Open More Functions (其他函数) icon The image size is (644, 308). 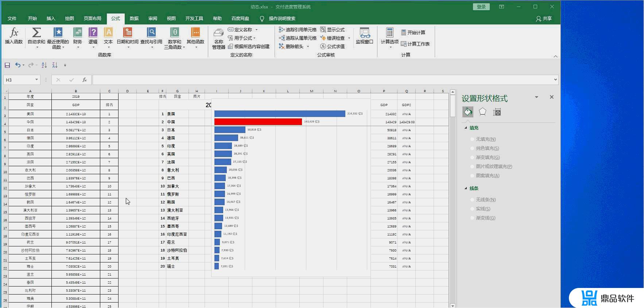tap(195, 33)
